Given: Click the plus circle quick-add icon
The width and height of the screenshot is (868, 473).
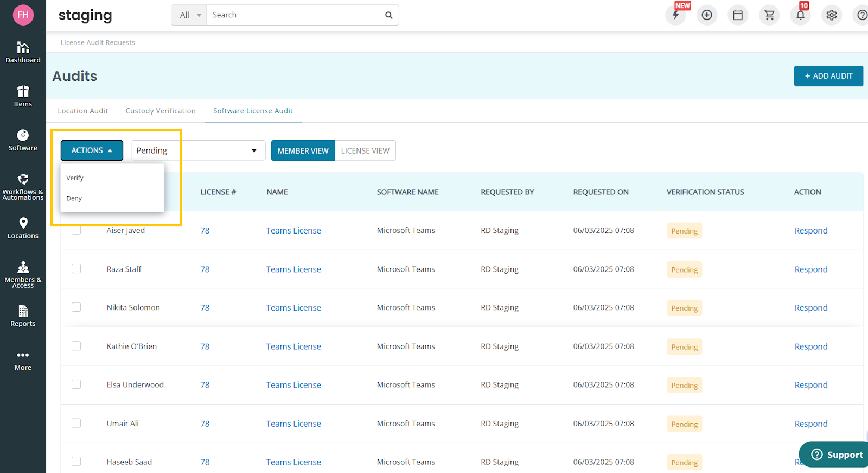Looking at the screenshot, I should 707,15.
